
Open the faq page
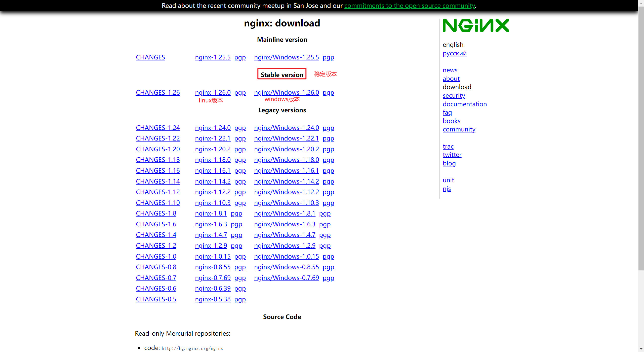click(447, 112)
